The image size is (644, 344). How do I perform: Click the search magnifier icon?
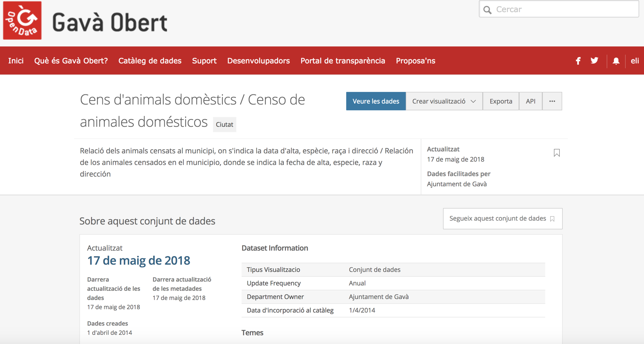click(x=487, y=10)
